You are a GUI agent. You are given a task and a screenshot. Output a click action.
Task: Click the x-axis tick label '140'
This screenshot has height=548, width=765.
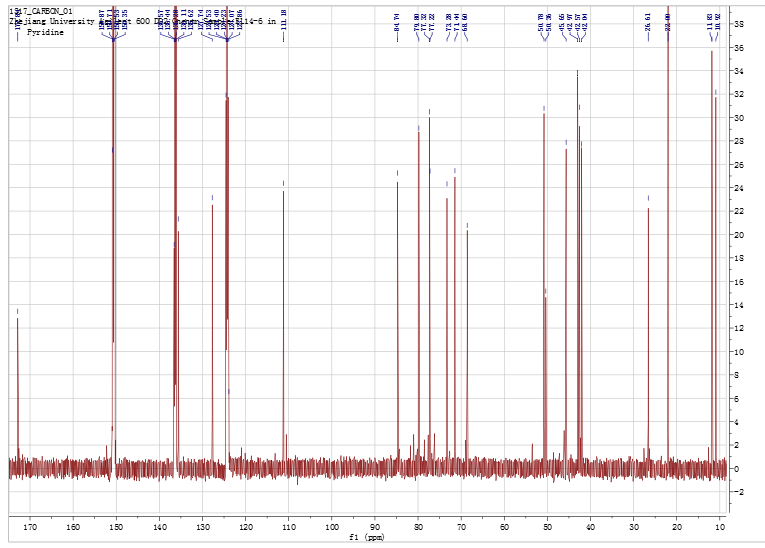tap(160, 527)
